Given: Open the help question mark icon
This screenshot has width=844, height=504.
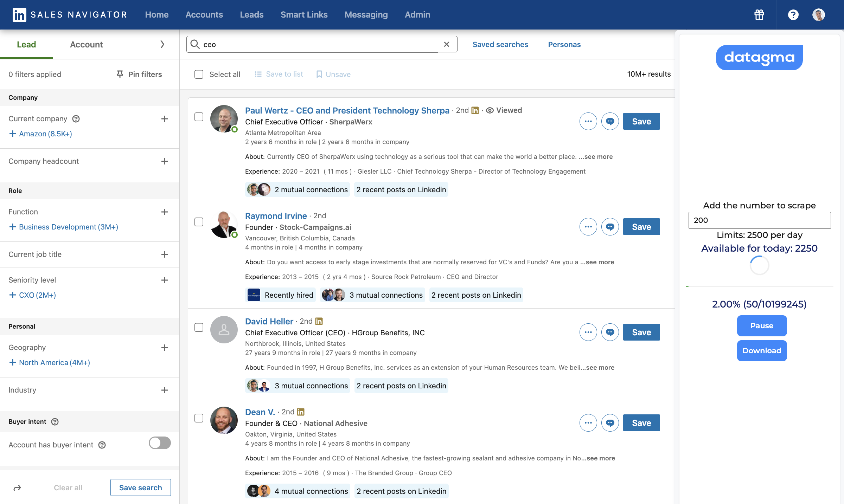Looking at the screenshot, I should tap(793, 15).
